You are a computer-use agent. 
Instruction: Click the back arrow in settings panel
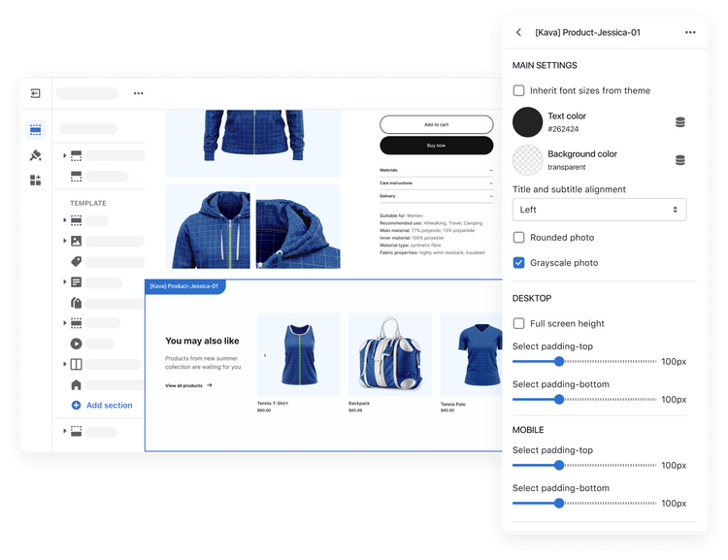pos(519,32)
